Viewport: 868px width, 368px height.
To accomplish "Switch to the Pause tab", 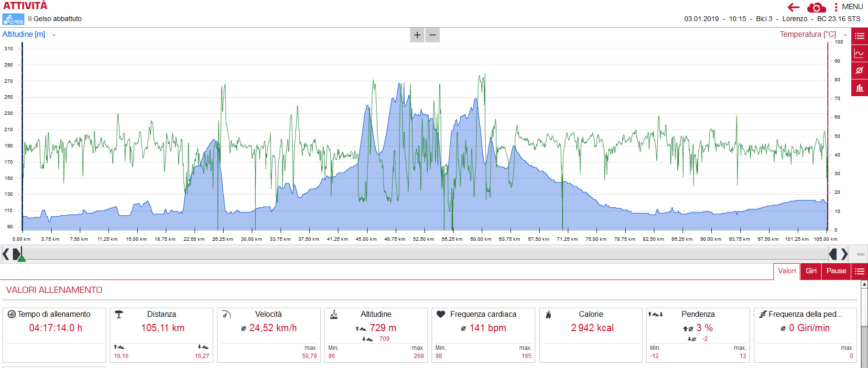I will point(836,271).
